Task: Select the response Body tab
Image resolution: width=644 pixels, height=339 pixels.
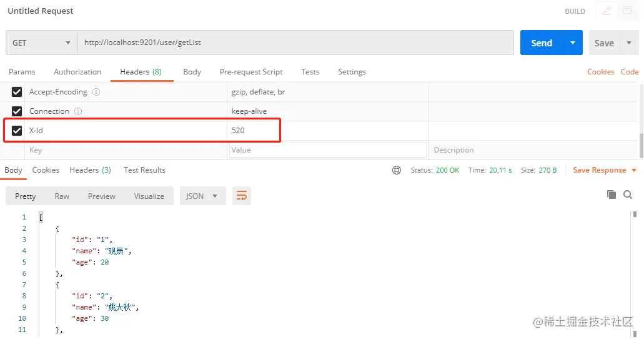Action: [13, 170]
